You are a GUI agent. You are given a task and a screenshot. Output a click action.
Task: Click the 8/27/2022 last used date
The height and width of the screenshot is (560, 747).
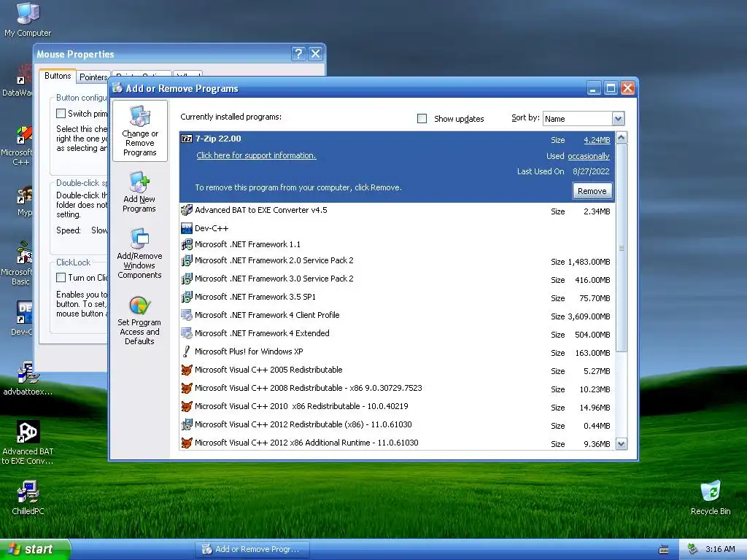click(x=591, y=171)
